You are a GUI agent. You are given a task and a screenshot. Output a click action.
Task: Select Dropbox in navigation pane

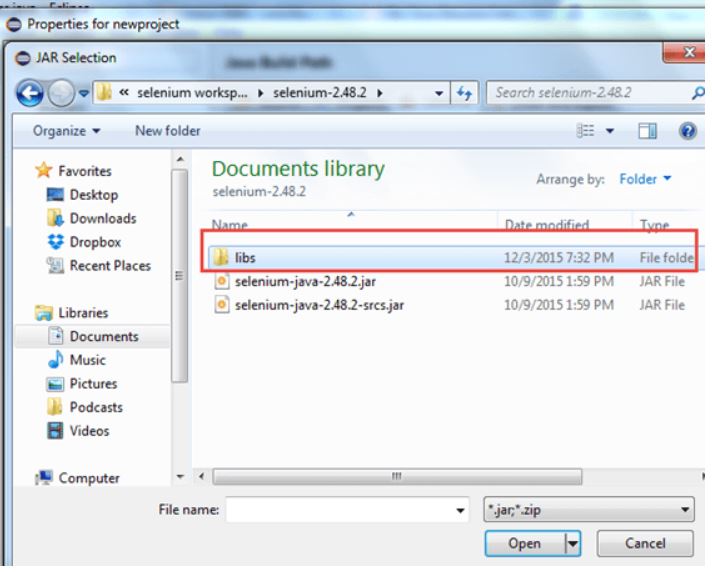tap(95, 242)
